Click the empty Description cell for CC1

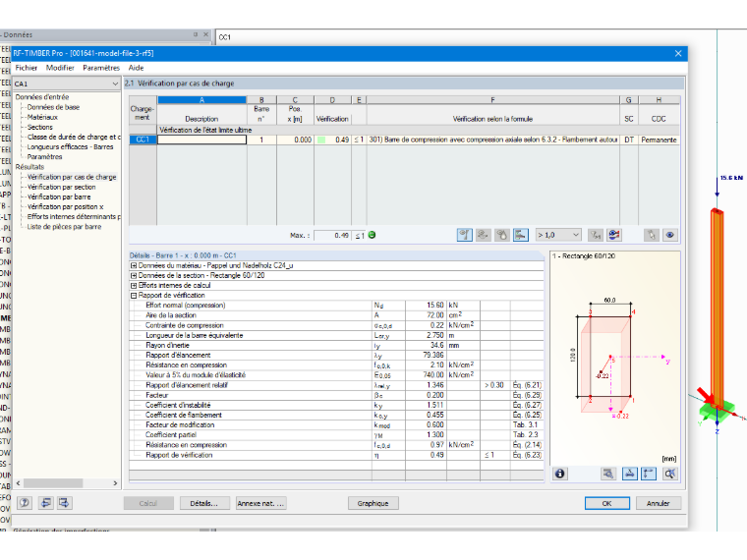tap(202, 140)
